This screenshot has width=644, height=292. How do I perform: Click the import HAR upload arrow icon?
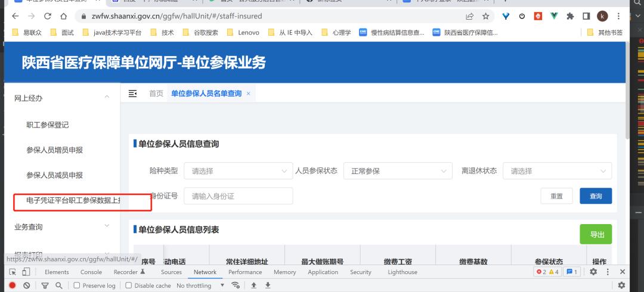click(254, 285)
